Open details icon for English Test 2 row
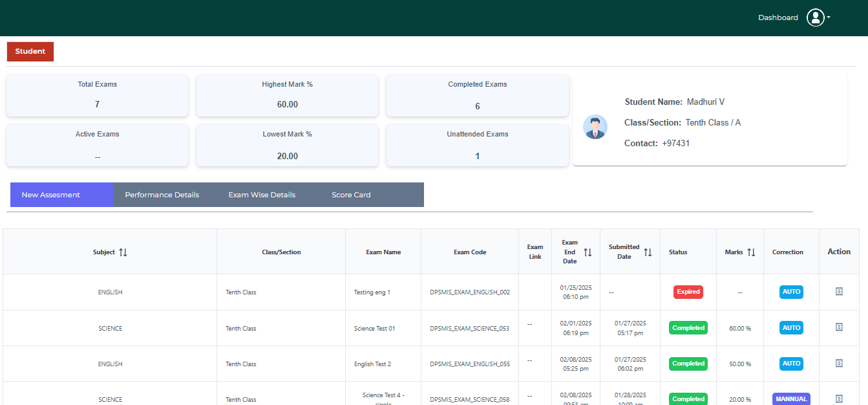Image resolution: width=868 pixels, height=405 pixels. [x=839, y=364]
